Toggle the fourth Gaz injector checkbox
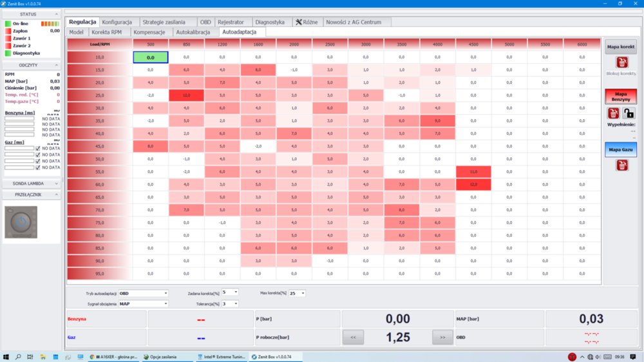Image resolution: width=644 pixels, height=362 pixels. pos(38,167)
